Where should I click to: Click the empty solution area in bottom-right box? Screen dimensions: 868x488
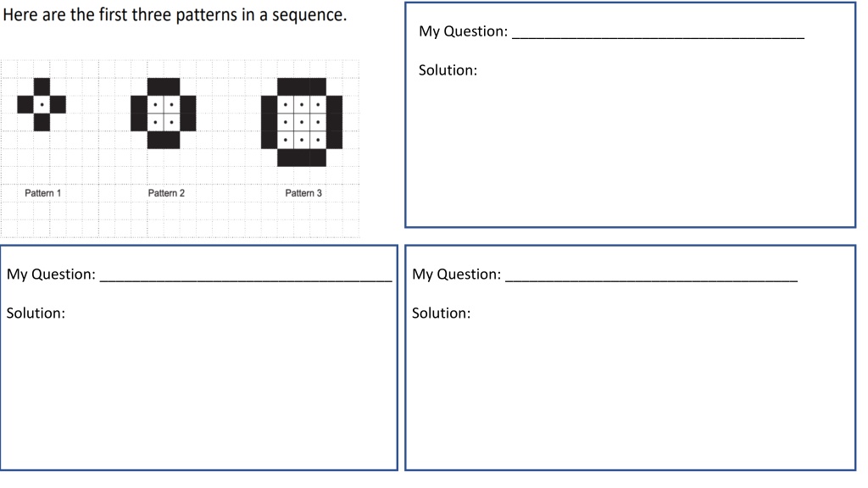point(630,396)
